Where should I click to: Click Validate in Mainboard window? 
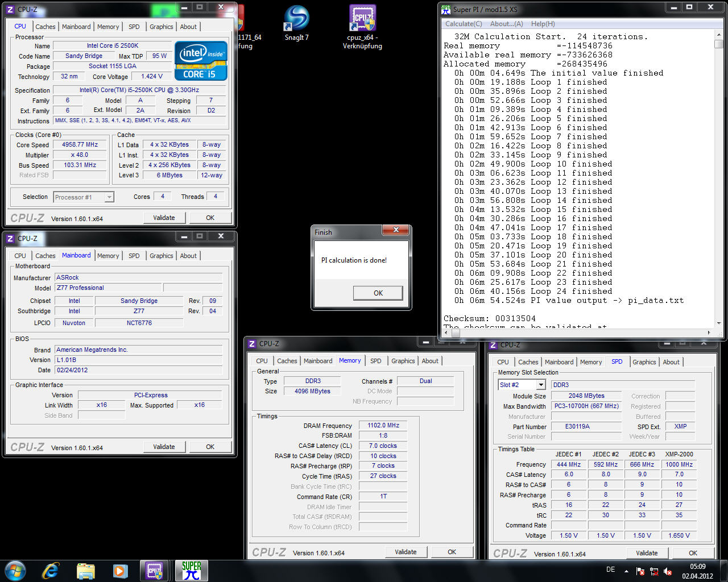click(164, 447)
